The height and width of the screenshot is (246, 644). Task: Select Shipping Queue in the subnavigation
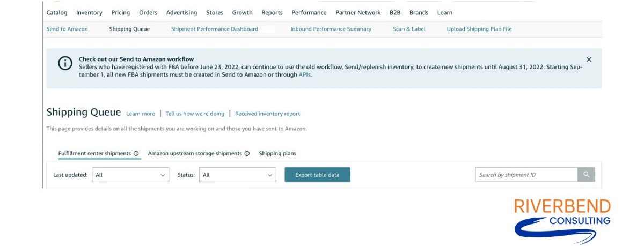click(x=129, y=29)
